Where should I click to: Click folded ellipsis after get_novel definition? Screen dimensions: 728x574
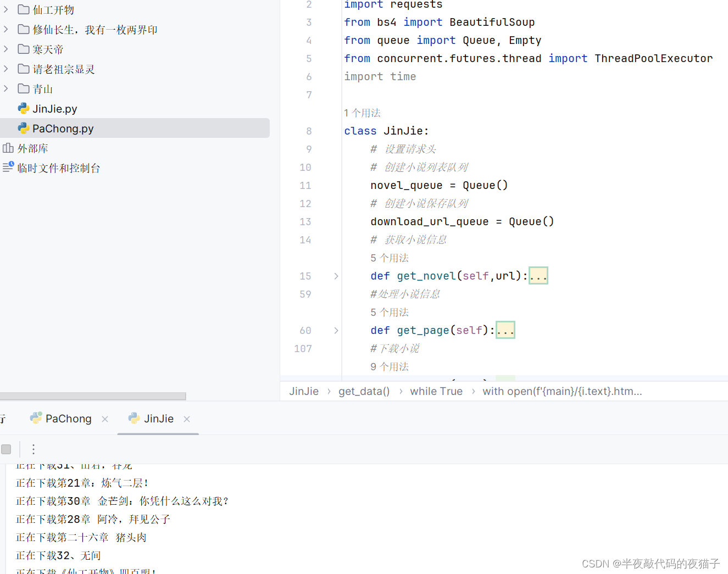[538, 276]
